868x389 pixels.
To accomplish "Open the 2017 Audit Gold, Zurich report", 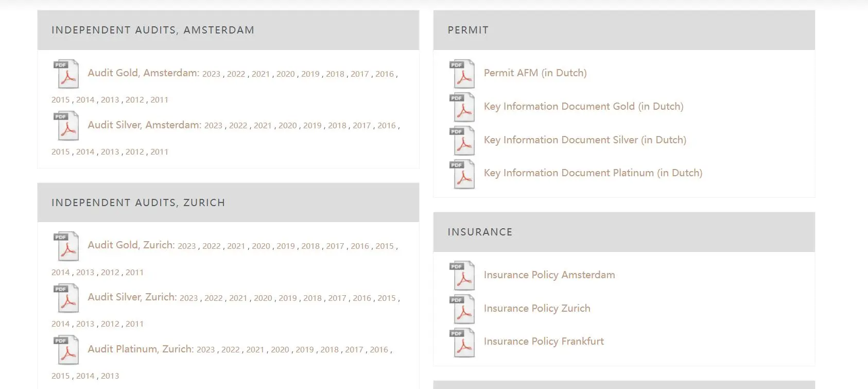I will click(335, 246).
